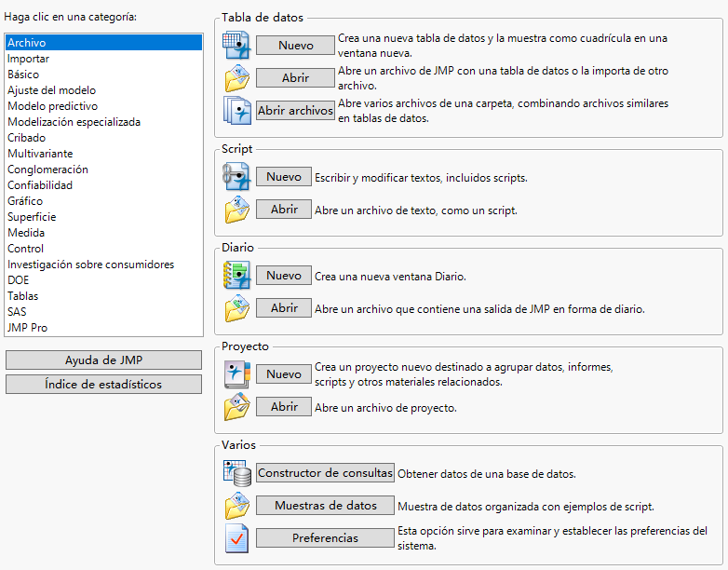
Task: Select the Conglomeración category
Action: click(104, 170)
